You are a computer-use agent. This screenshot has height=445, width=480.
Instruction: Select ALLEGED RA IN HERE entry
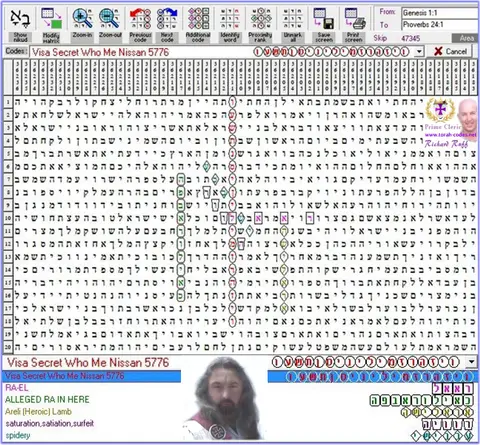[x=47, y=399]
